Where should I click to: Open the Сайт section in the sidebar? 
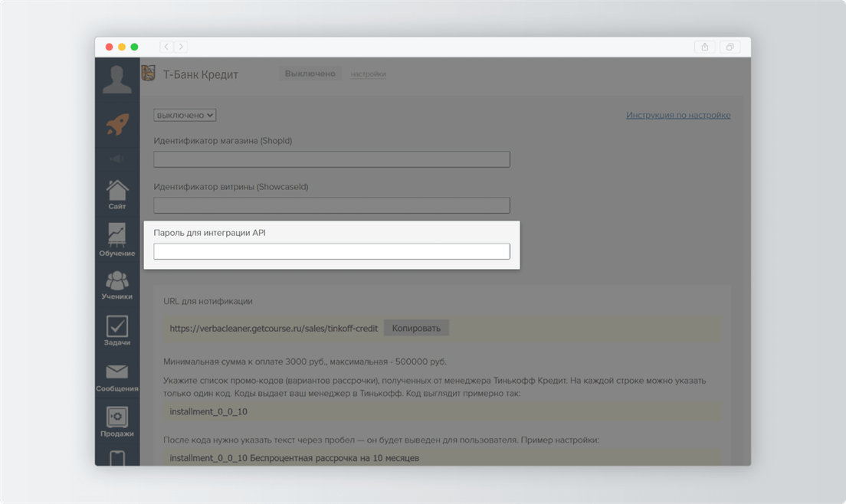117,195
